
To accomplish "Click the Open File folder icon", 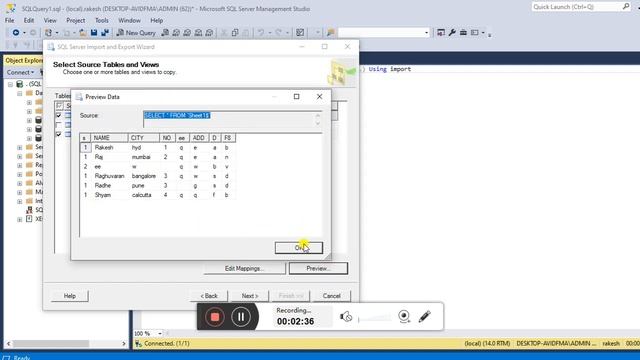I will 82,33.
